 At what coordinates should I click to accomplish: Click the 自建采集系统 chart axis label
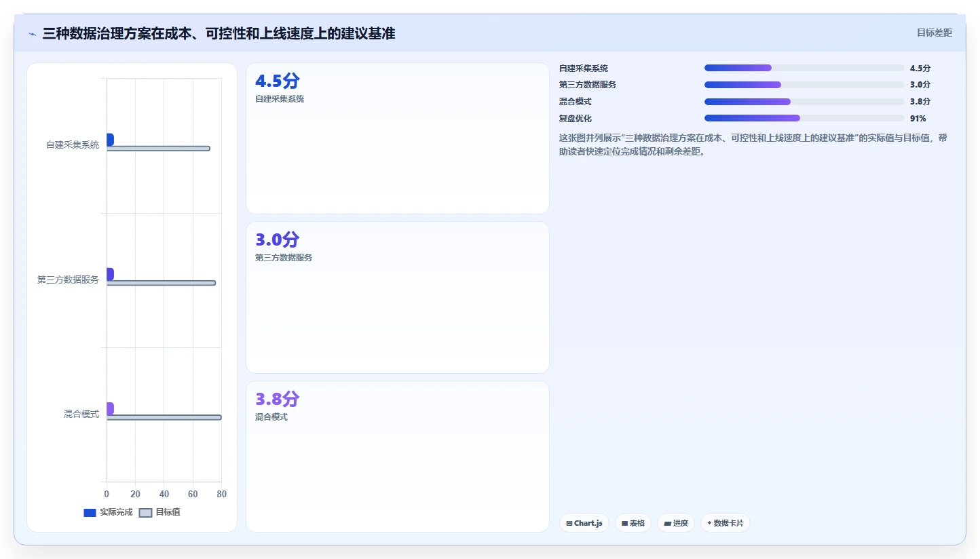click(73, 144)
